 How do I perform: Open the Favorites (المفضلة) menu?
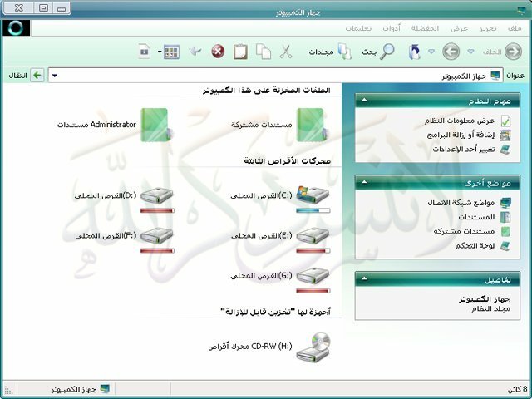pos(425,28)
